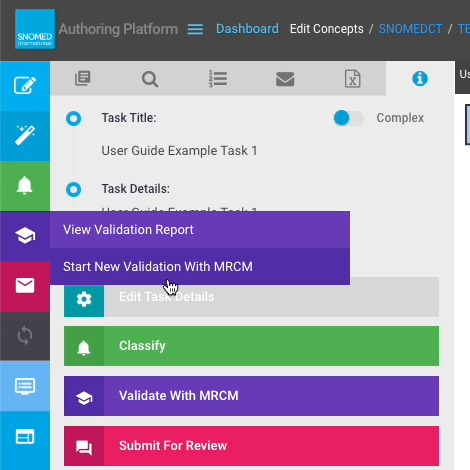Open the spreadsheet file tab icon
The image size is (470, 470).
pos(352,79)
